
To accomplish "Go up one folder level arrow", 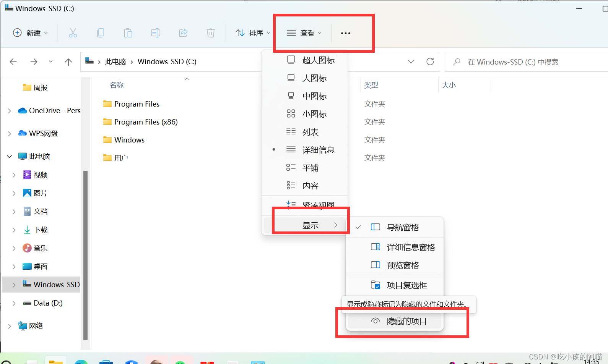I will coord(68,62).
